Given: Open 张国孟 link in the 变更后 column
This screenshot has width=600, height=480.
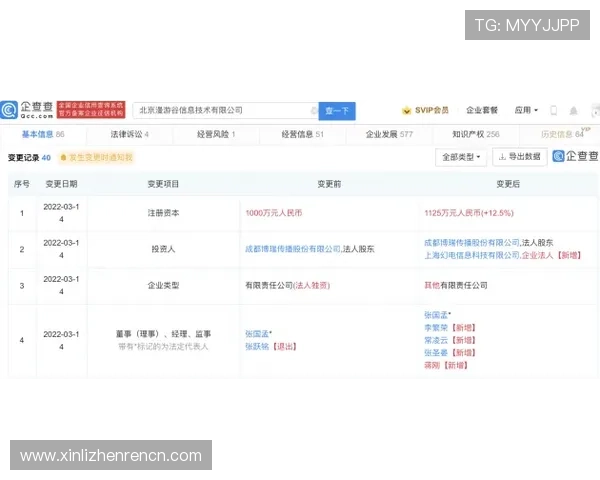Looking at the screenshot, I should [436, 315].
